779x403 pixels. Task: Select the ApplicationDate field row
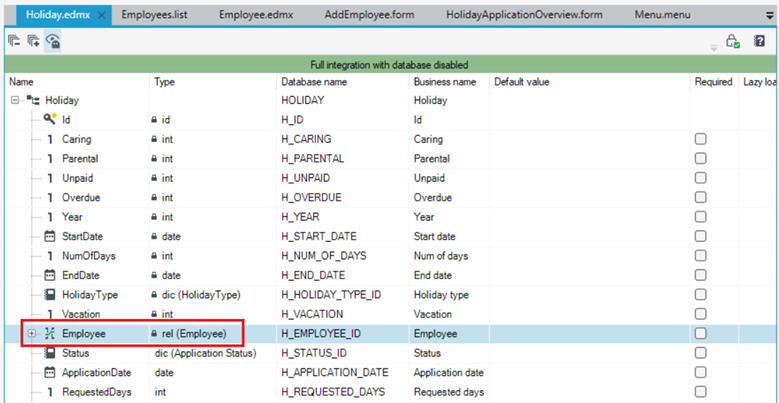[x=389, y=373]
